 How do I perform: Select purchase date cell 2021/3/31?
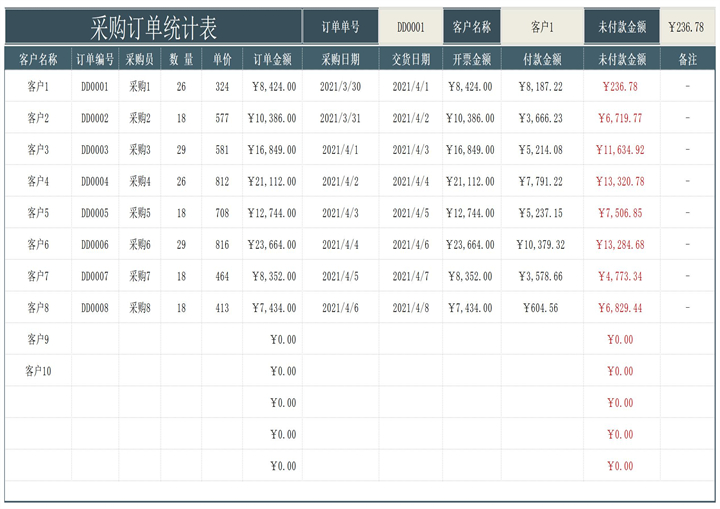click(x=341, y=118)
